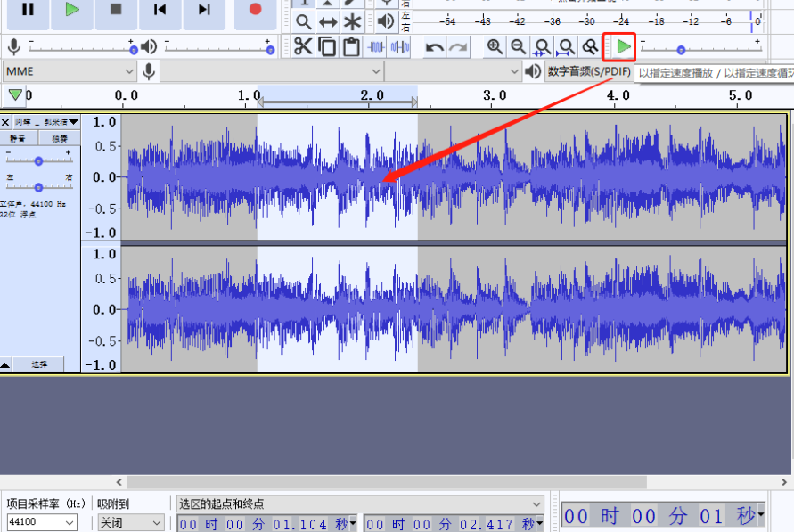This screenshot has width=794, height=532.
Task: Open the recording device dropdown
Action: click(x=271, y=71)
